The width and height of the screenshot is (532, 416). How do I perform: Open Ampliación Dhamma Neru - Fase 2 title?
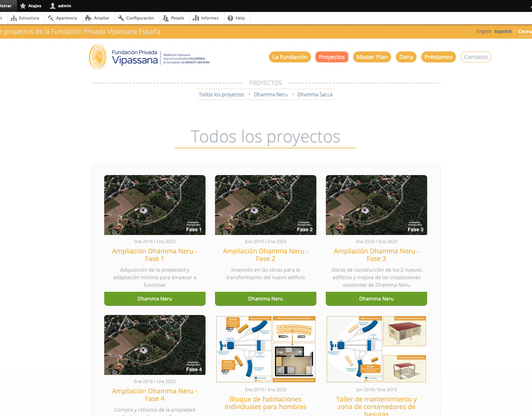coord(266,255)
